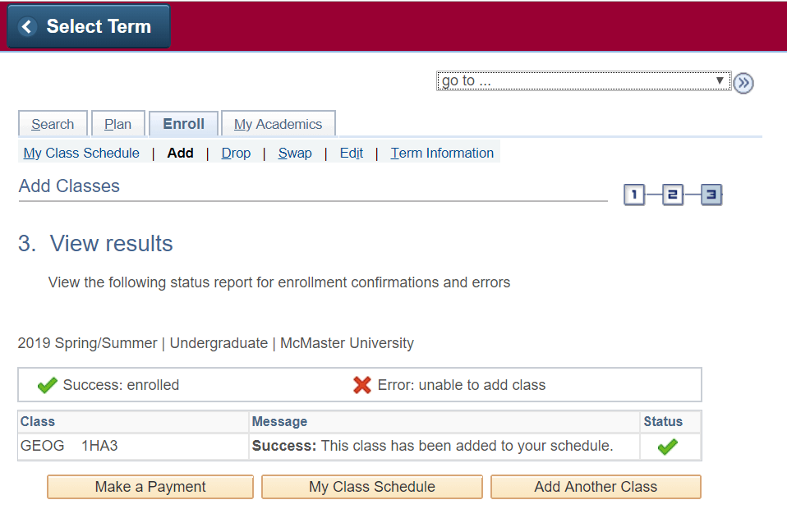787x532 pixels.
Task: Select the Enroll tab
Action: tap(183, 124)
